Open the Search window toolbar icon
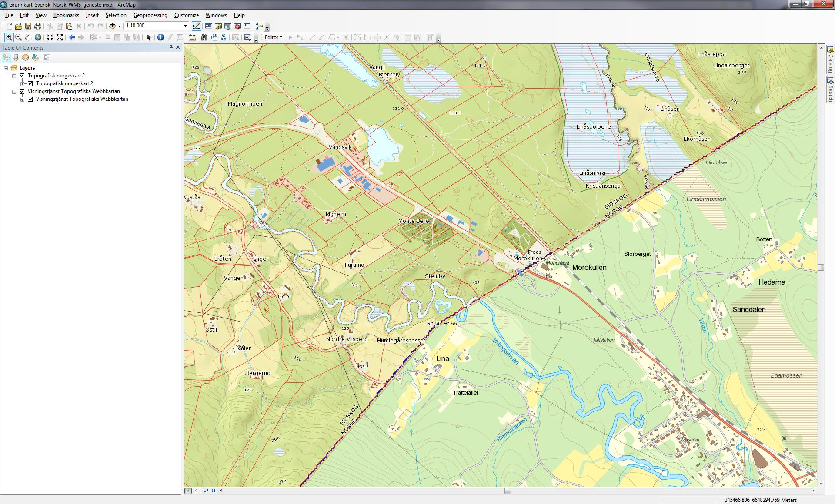 point(228,26)
